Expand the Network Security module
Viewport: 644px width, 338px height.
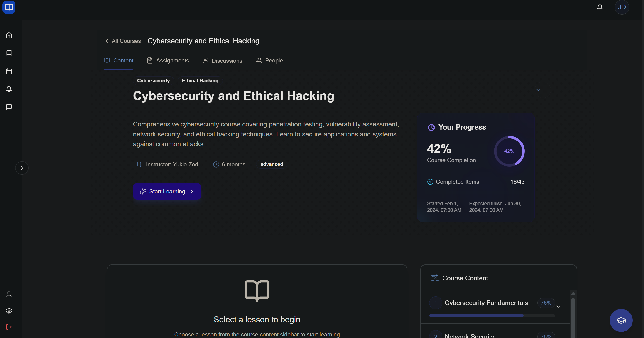pyautogui.click(x=469, y=335)
